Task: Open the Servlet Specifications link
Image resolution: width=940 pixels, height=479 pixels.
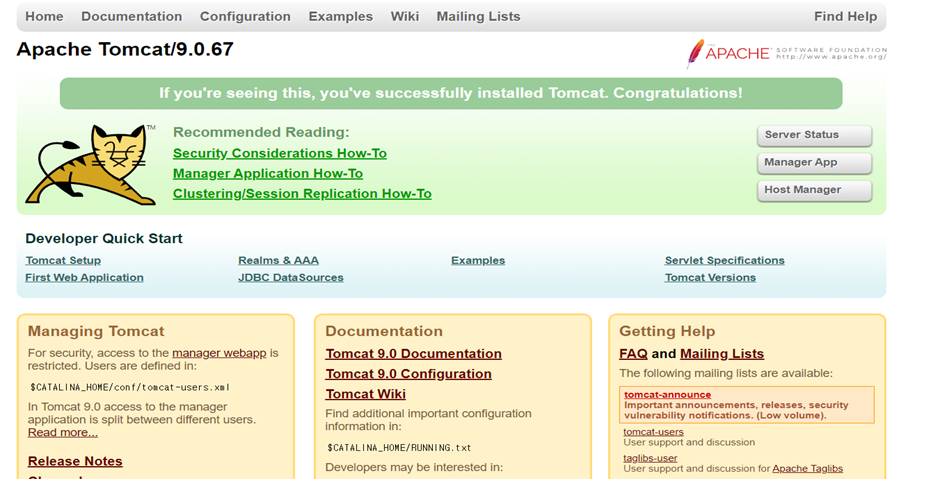Action: (x=725, y=261)
